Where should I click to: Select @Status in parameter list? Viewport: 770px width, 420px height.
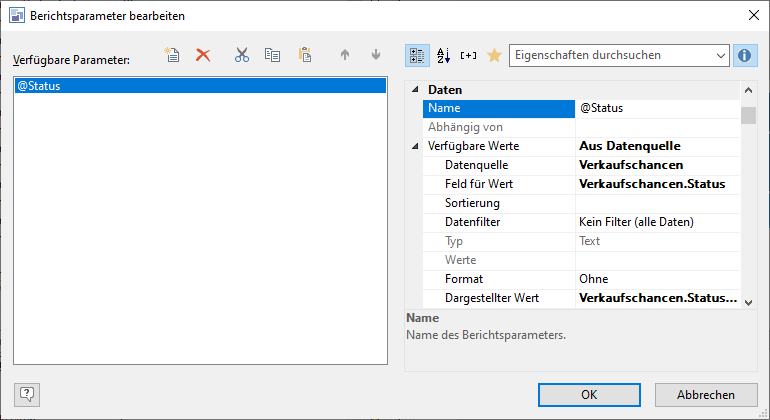click(200, 86)
